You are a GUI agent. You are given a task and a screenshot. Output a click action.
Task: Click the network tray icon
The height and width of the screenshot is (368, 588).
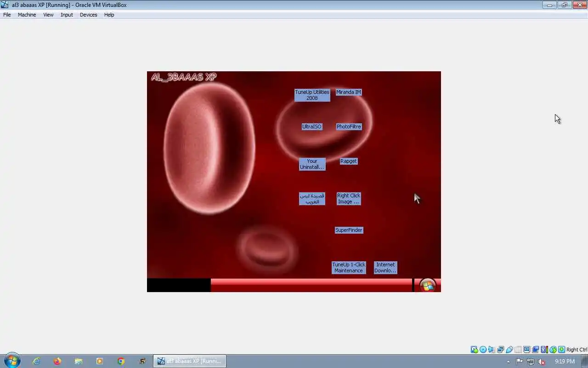click(x=531, y=362)
